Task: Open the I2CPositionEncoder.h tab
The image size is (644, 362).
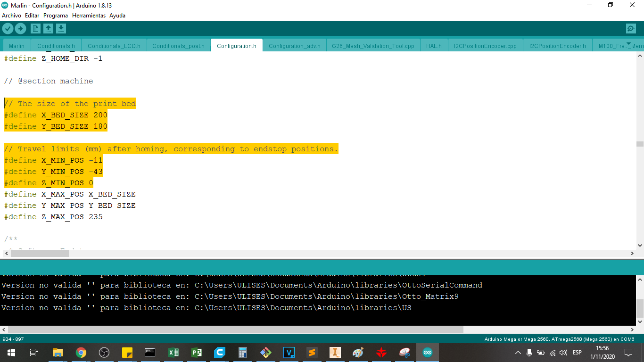Action: (558, 46)
